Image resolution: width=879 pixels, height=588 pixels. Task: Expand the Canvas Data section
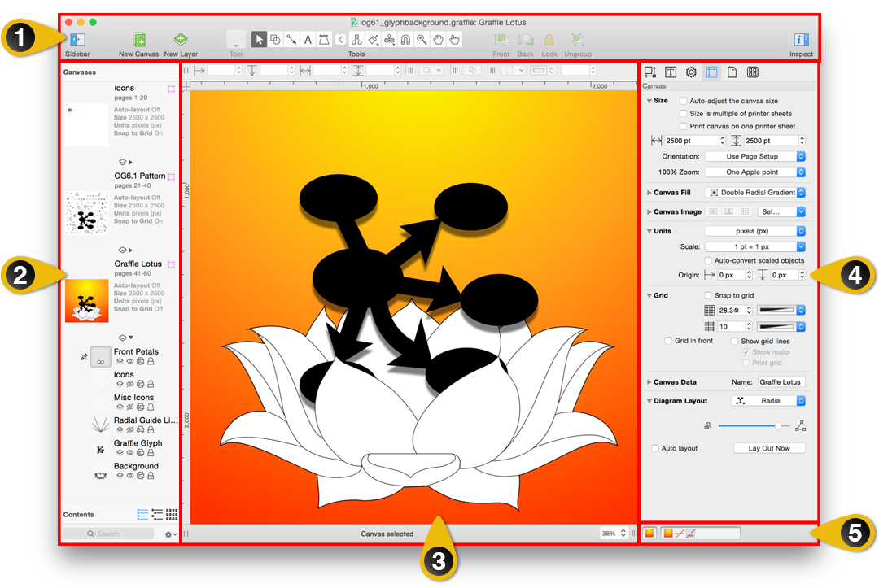[x=649, y=382]
